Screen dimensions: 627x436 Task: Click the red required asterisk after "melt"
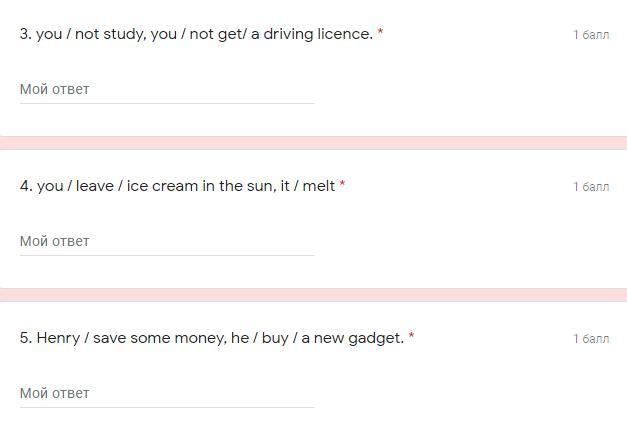coord(342,185)
